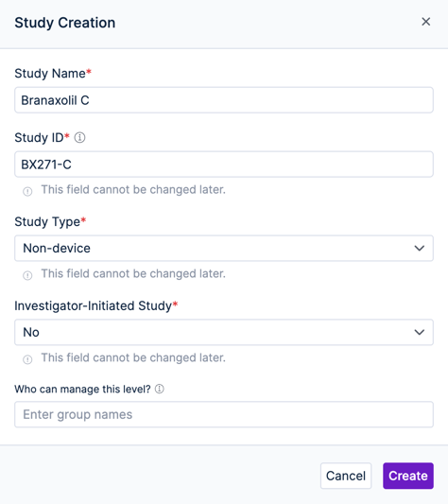Click the Cancel button

pyautogui.click(x=346, y=476)
